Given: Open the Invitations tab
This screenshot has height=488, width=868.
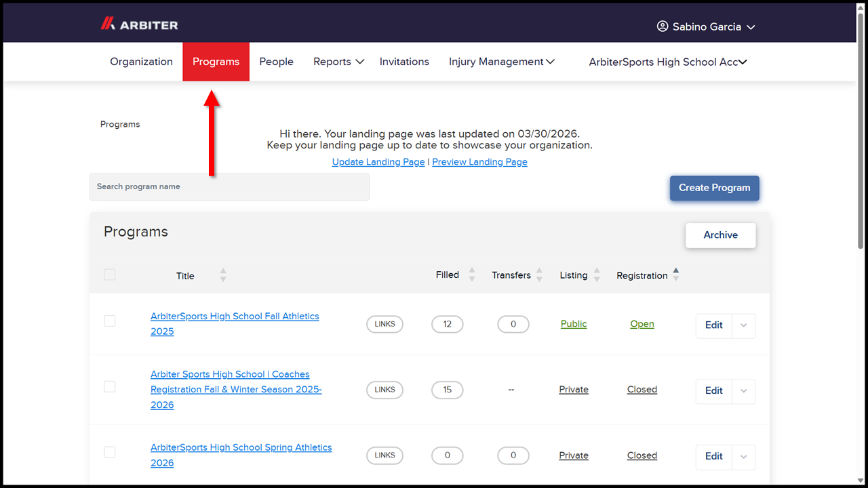Looking at the screenshot, I should point(404,62).
